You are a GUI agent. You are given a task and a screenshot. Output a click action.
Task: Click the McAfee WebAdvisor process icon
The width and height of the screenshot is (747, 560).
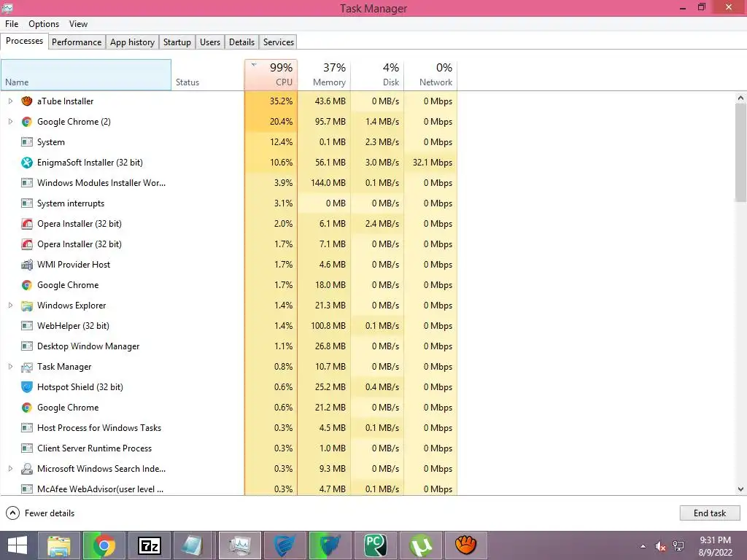[x=27, y=489]
